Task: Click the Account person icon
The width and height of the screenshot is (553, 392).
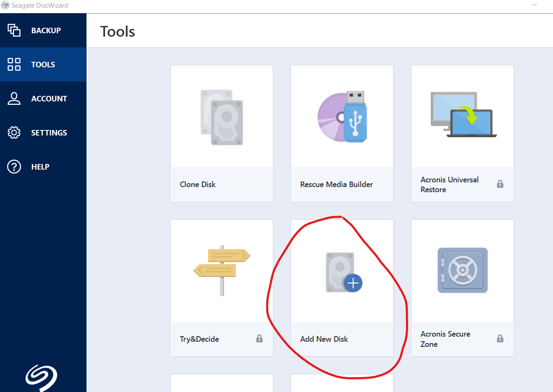Action: [x=14, y=98]
